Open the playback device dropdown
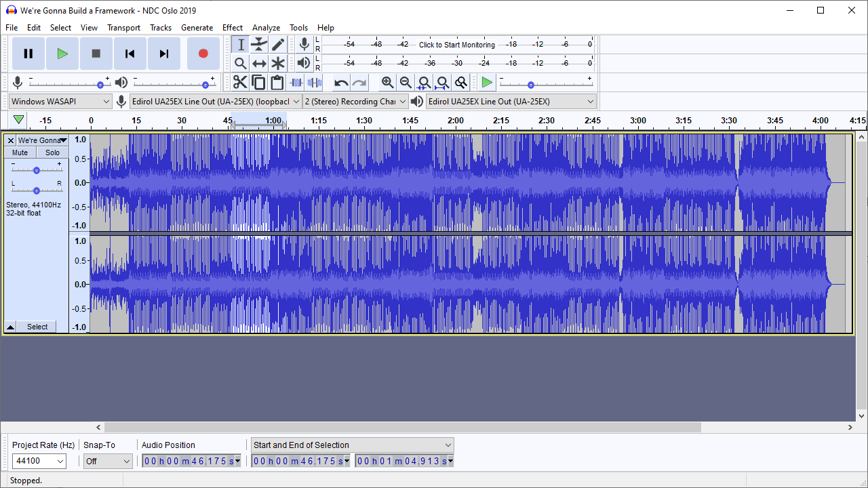 (x=511, y=102)
